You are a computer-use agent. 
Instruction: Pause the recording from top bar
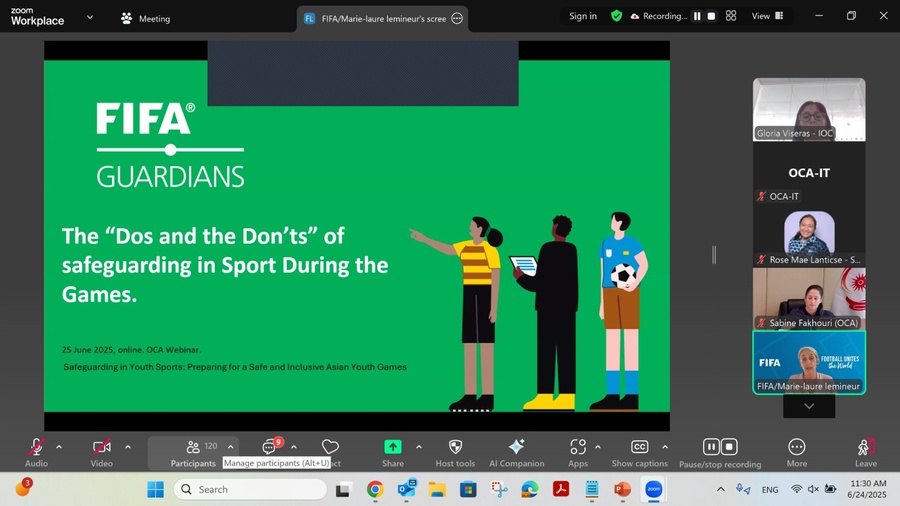(697, 16)
